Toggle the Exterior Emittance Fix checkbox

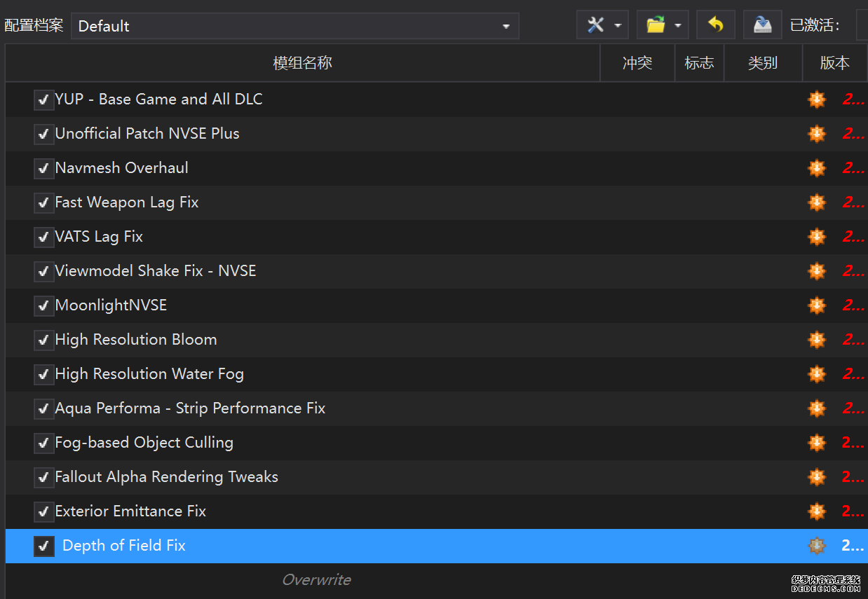pyautogui.click(x=44, y=512)
